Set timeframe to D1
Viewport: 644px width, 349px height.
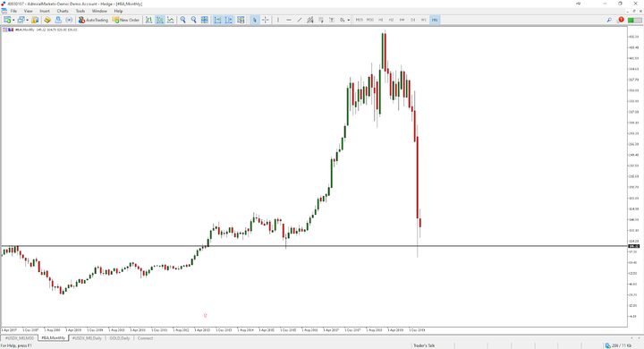click(x=412, y=20)
